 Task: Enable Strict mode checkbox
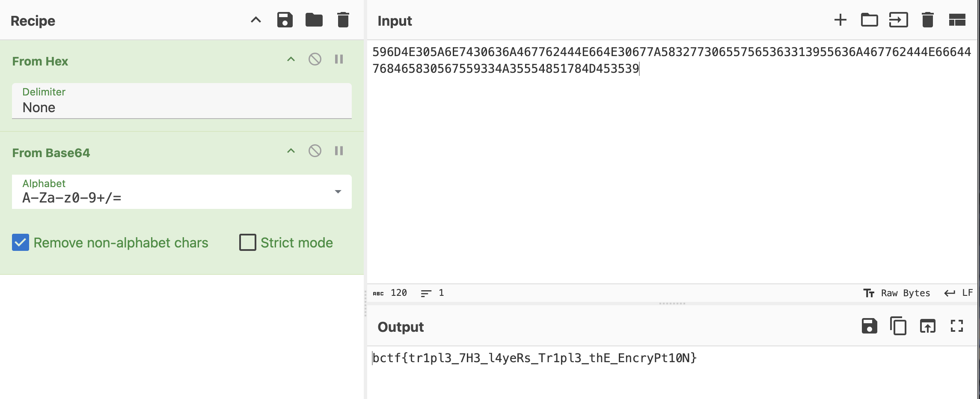[248, 242]
